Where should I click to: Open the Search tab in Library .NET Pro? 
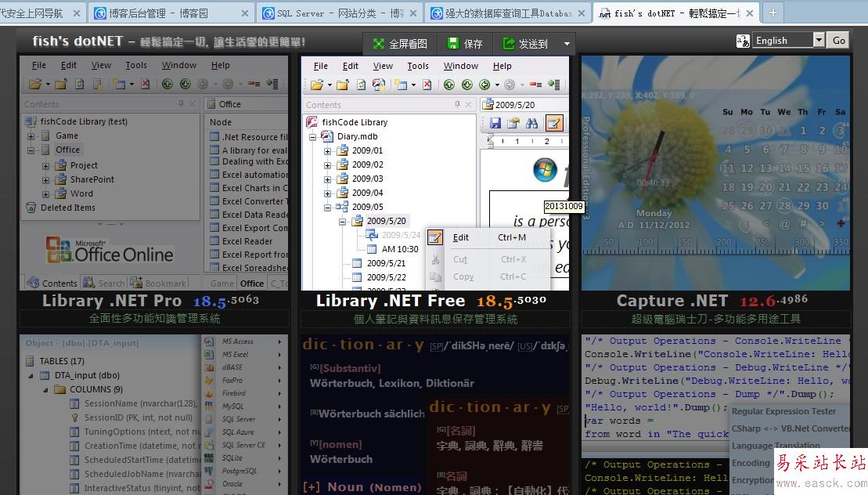104,283
